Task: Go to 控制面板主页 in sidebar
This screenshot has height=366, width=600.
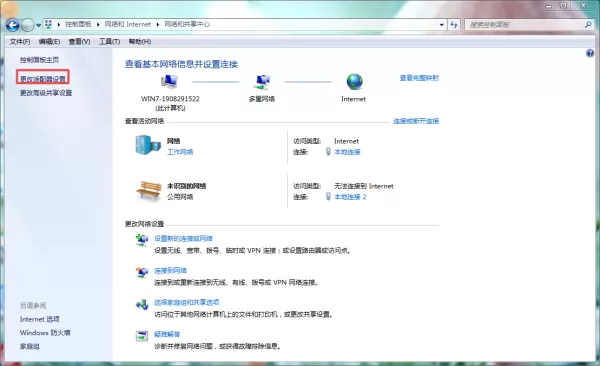Action: tap(39, 60)
